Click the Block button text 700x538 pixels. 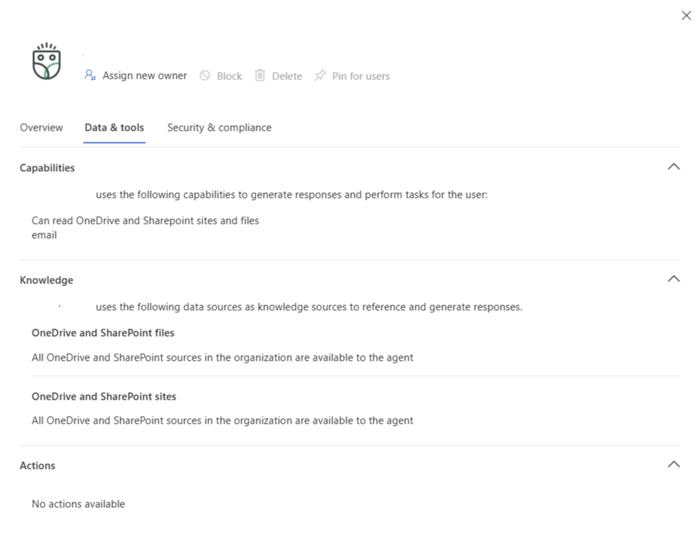[x=229, y=76]
